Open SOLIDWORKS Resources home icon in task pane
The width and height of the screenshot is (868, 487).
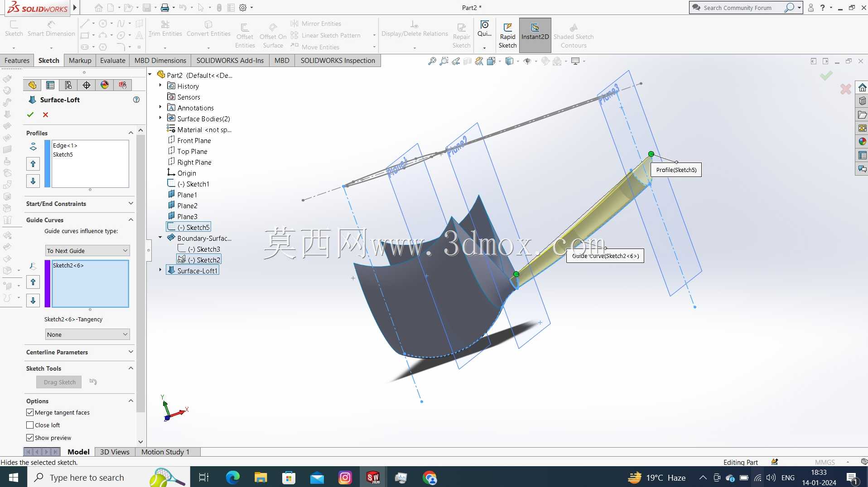point(862,87)
